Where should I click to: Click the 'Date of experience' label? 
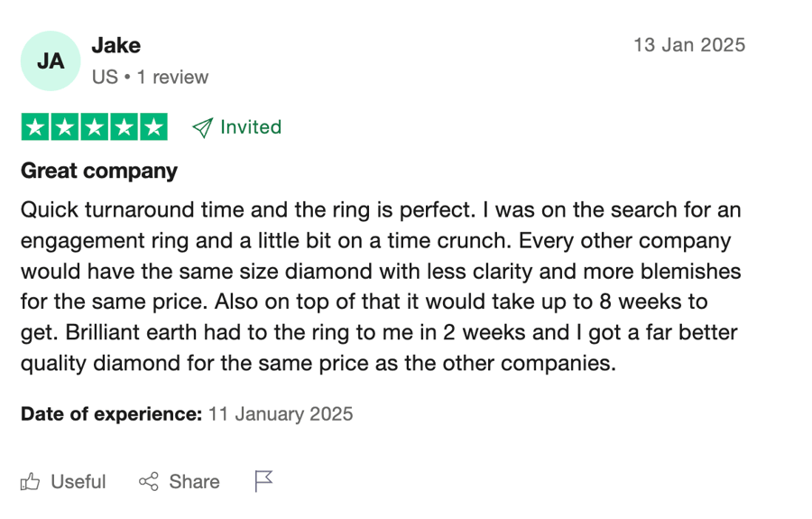(111, 414)
